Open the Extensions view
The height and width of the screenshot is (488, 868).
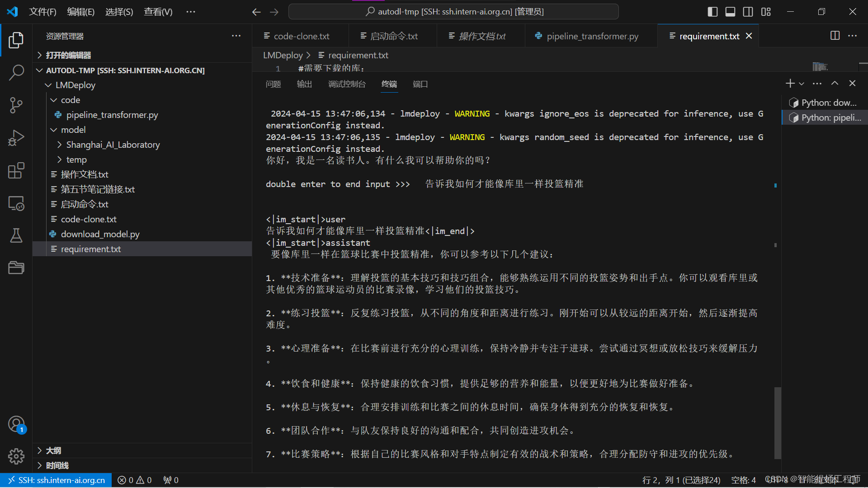click(16, 170)
